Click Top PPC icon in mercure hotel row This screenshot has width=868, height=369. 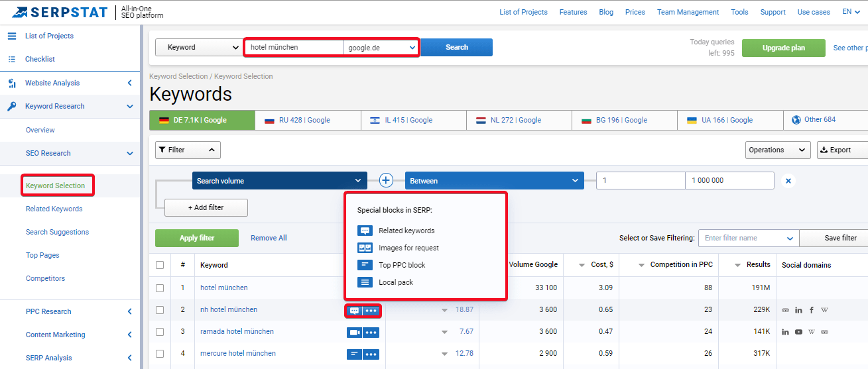click(354, 354)
